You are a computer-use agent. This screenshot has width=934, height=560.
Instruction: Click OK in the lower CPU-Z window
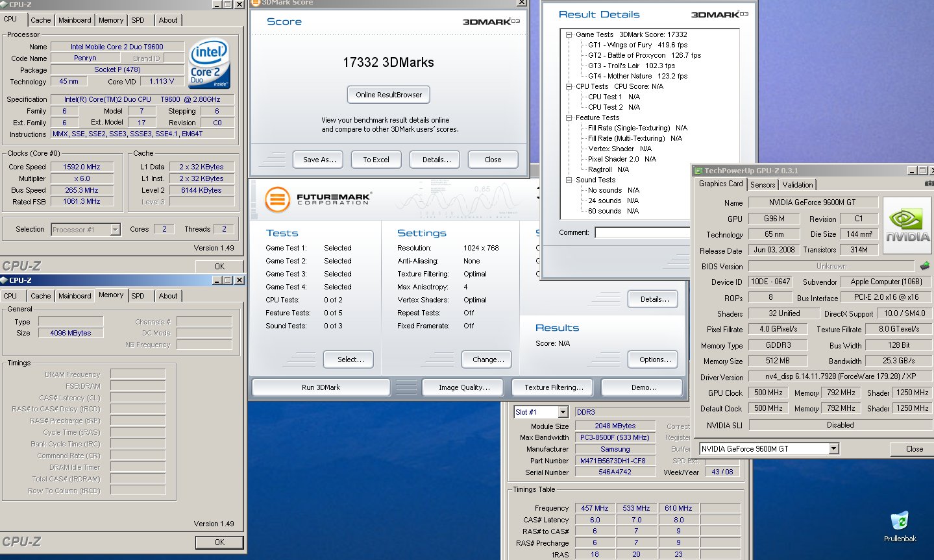[x=219, y=542]
